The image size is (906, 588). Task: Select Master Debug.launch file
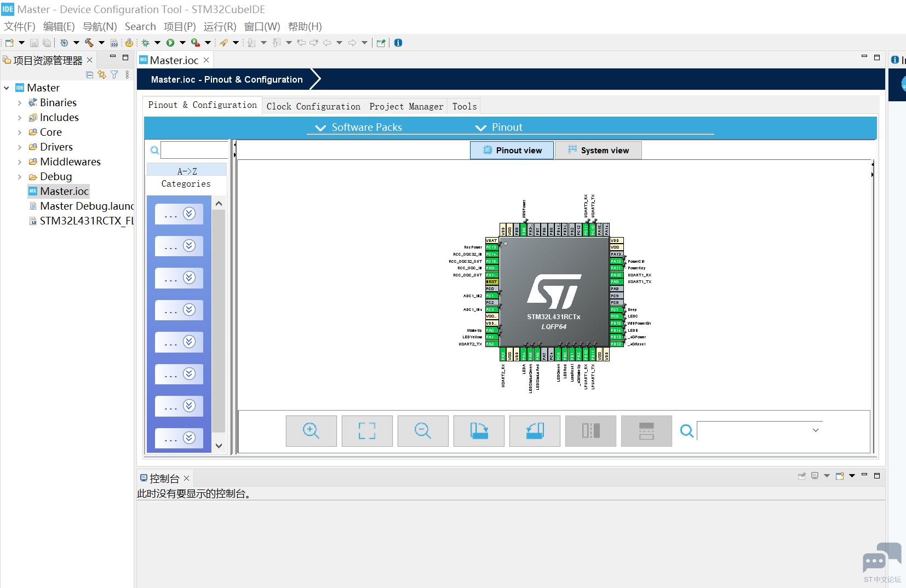[x=82, y=206]
